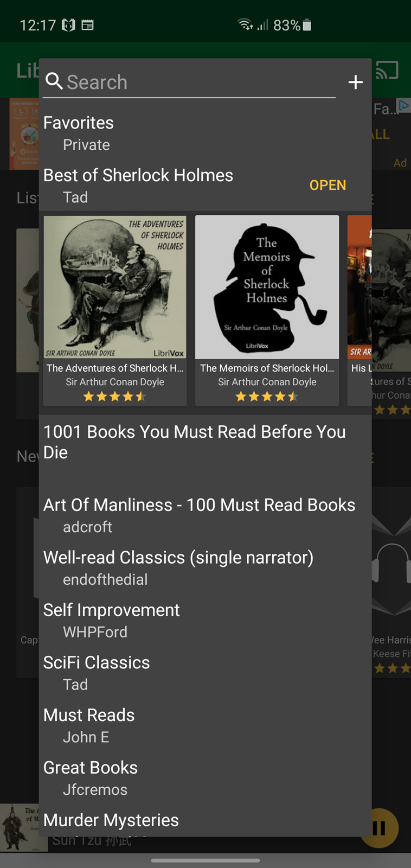Open the cast screen icon

[x=388, y=70]
